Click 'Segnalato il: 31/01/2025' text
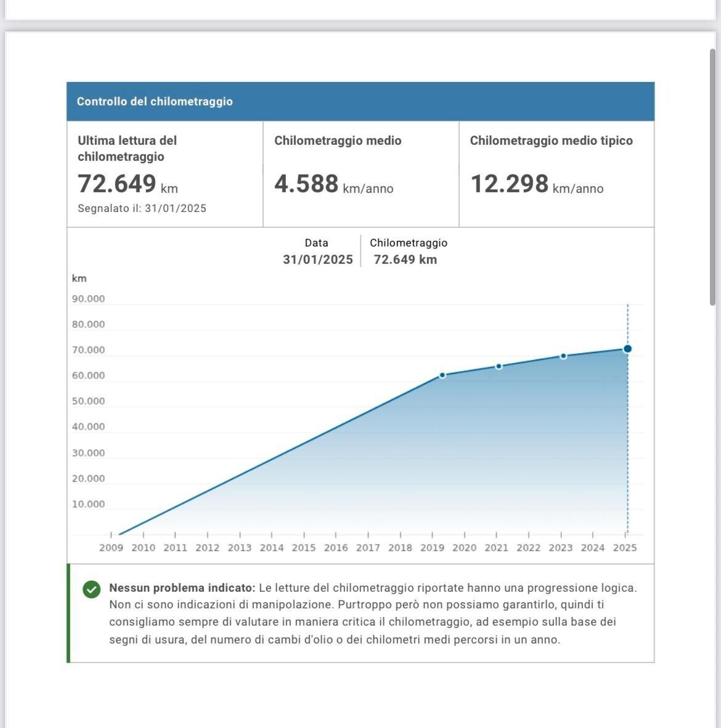721x728 pixels. (x=142, y=208)
